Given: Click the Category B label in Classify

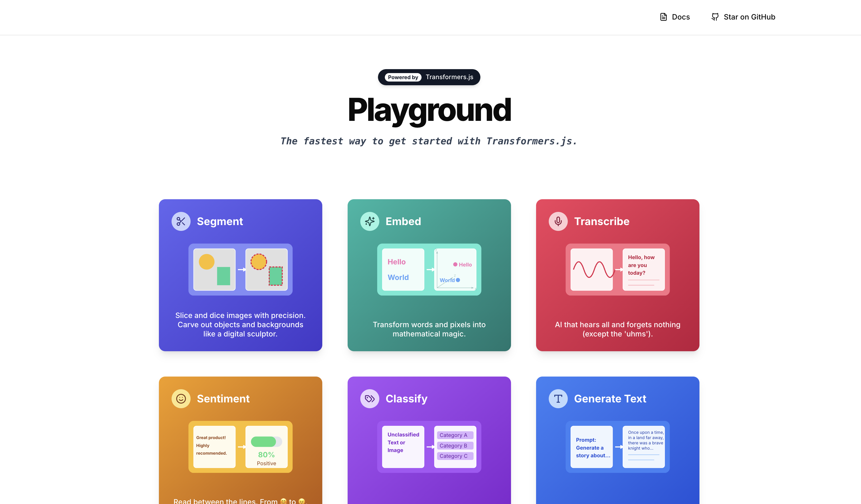Looking at the screenshot, I should [455, 446].
